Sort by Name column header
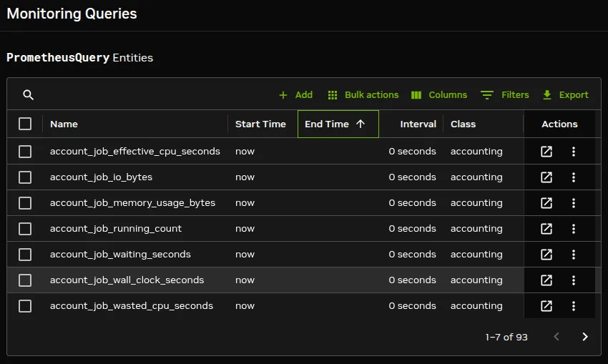This screenshot has height=364, width=608. pyautogui.click(x=64, y=124)
